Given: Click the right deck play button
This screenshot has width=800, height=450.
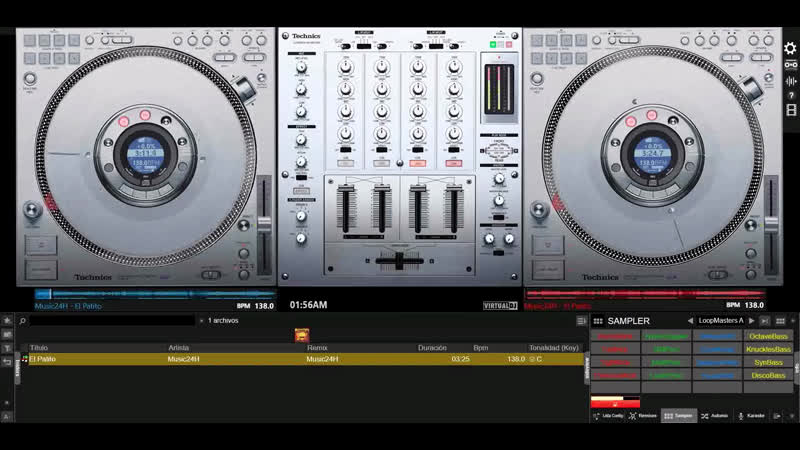Looking at the screenshot, I should point(548,269).
